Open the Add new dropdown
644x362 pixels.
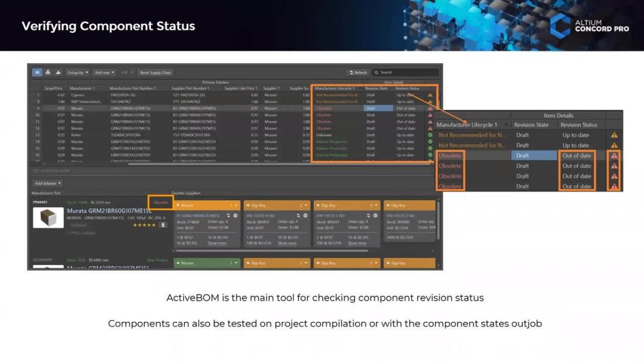(104, 72)
